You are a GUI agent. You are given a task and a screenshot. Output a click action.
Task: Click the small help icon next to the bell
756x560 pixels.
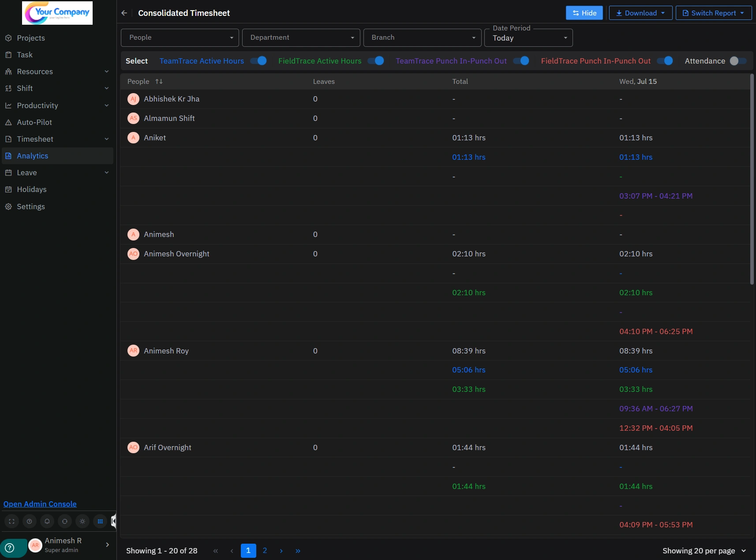coord(30,521)
